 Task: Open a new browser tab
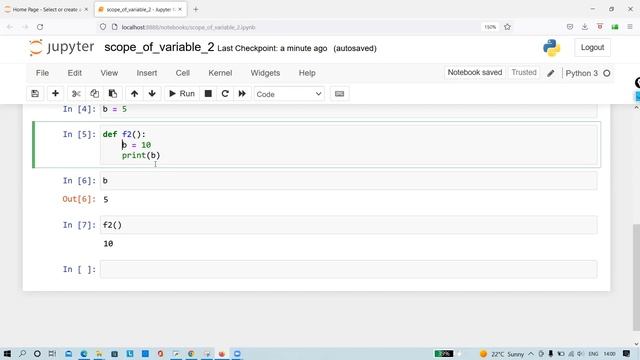(x=196, y=9)
